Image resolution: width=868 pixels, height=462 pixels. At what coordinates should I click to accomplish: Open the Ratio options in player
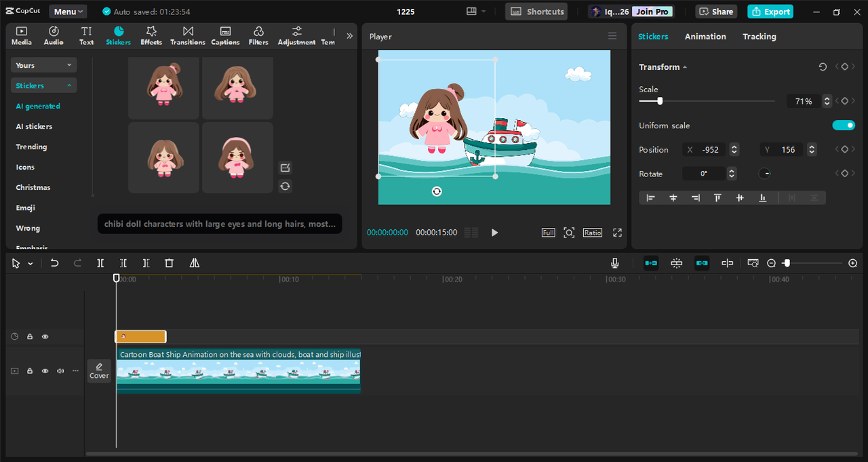[592, 233]
